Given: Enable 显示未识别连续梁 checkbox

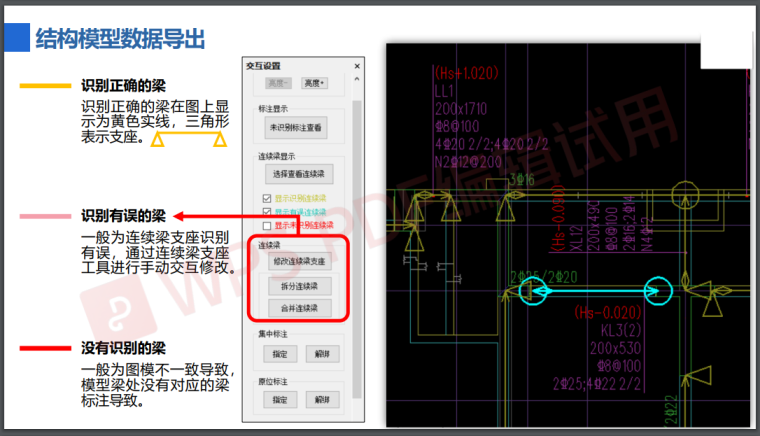Looking at the screenshot, I should (267, 225).
